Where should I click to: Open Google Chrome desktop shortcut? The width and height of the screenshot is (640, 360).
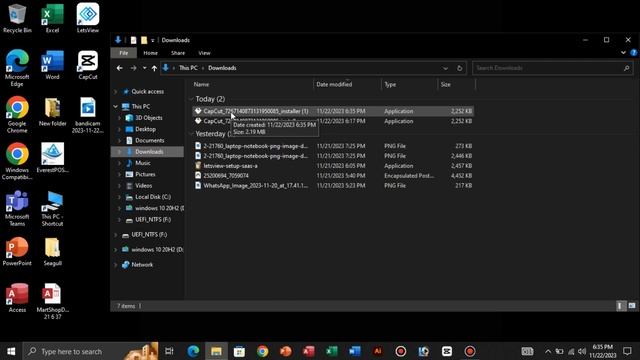coord(17,115)
